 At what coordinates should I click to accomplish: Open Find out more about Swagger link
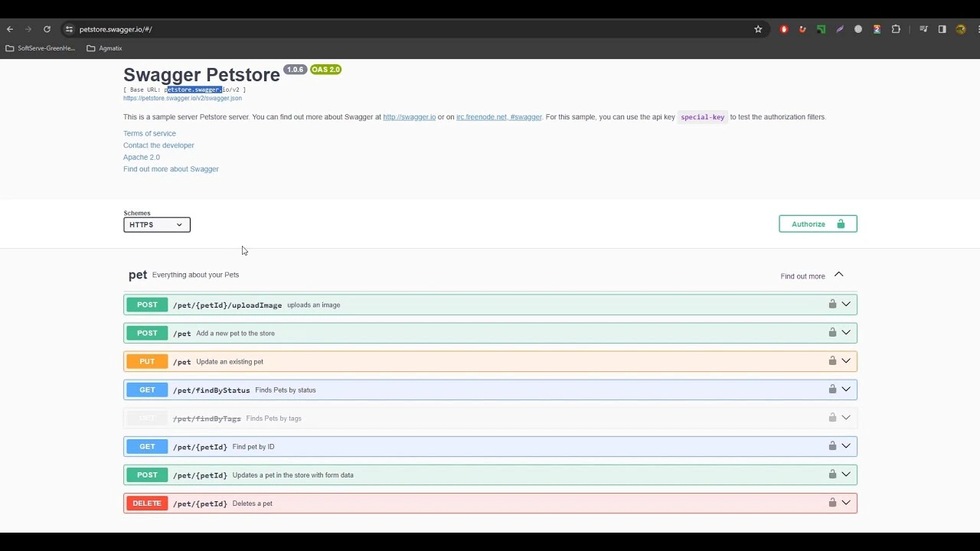pyautogui.click(x=171, y=169)
